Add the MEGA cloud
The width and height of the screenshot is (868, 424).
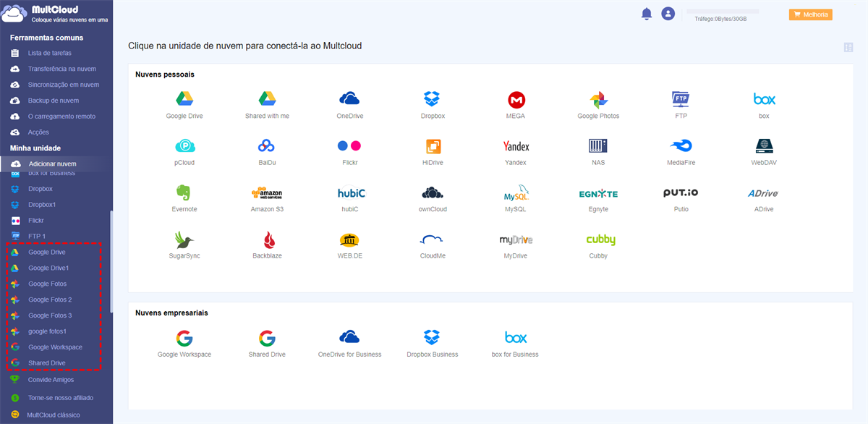[516, 105]
